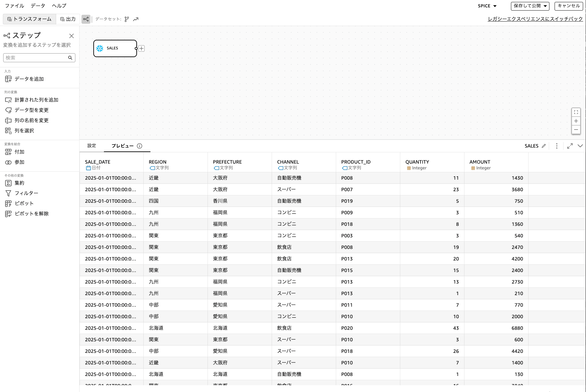The width and height of the screenshot is (586, 392).
Task: Expand the preview panel to full size
Action: point(570,146)
